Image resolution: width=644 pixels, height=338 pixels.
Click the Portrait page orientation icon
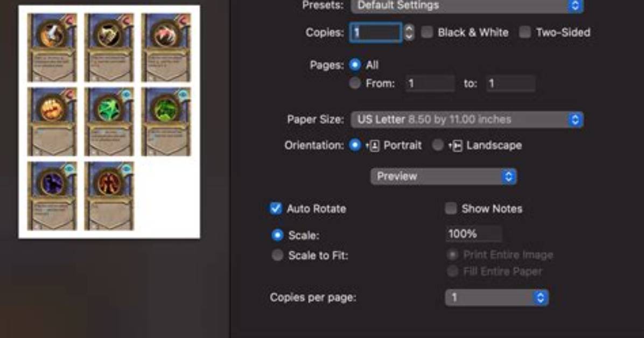tap(373, 145)
